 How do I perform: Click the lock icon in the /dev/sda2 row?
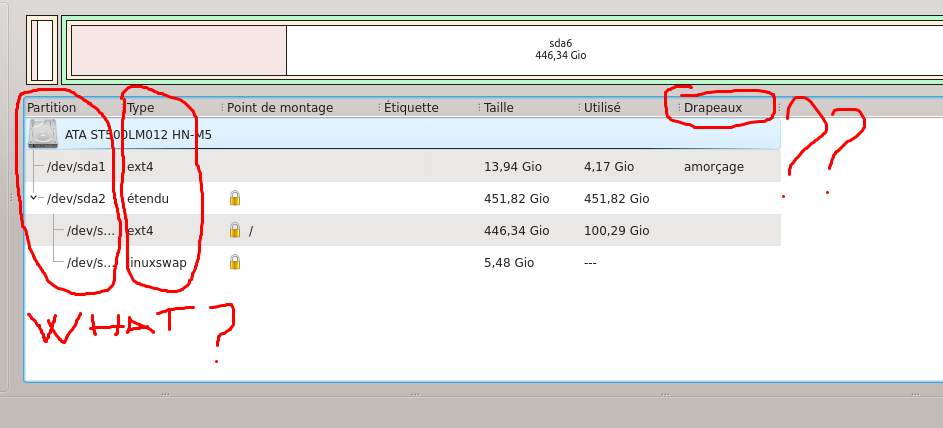(235, 198)
